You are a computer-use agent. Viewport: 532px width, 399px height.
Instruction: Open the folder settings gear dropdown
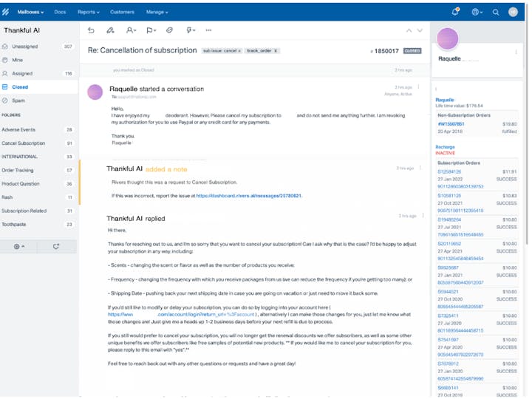pyautogui.click(x=18, y=246)
